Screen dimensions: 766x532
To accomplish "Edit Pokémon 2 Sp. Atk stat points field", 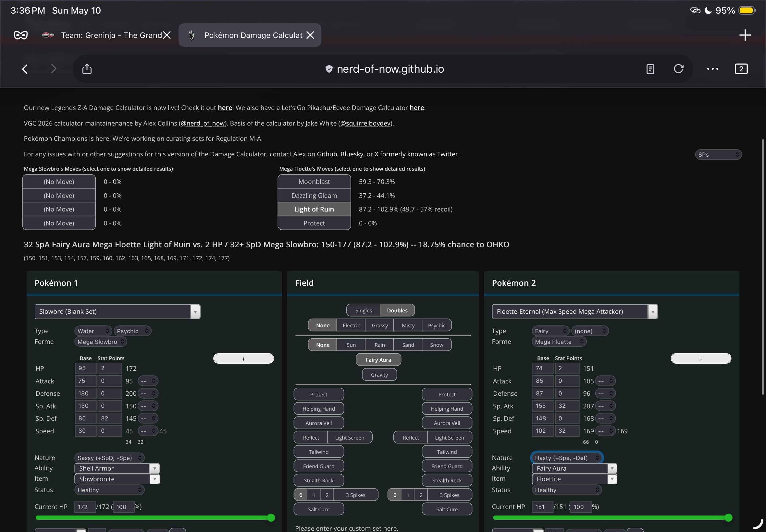I will [x=567, y=406].
